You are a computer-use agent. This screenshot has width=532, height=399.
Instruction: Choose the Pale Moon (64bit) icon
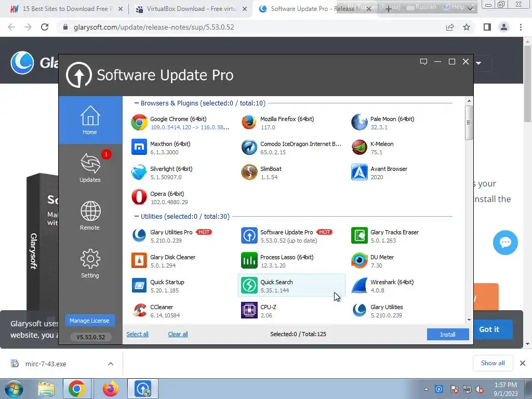pyautogui.click(x=360, y=123)
